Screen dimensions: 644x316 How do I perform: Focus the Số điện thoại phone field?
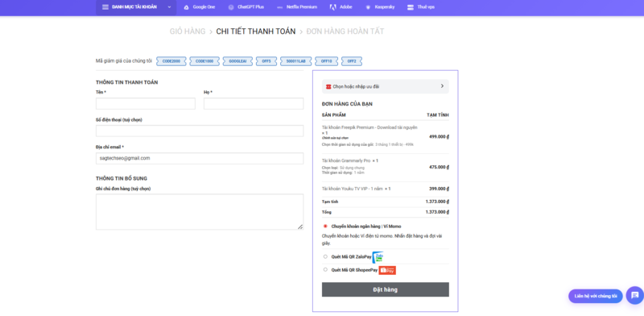[200, 131]
